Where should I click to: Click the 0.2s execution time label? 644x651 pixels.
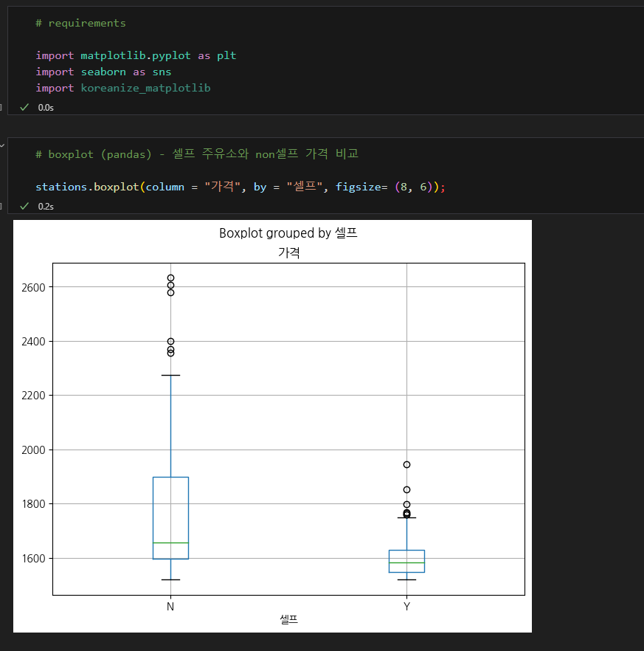(46, 207)
